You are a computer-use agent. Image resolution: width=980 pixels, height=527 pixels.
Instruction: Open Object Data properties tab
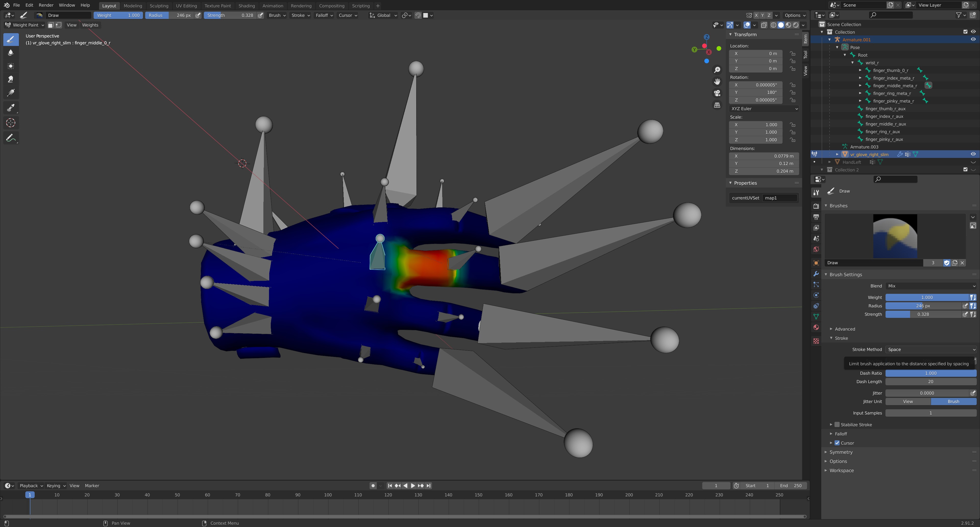pyautogui.click(x=816, y=316)
